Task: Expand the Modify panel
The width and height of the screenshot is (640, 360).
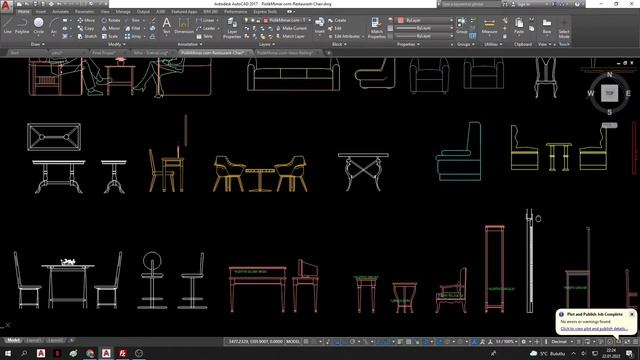Action: 116,44
